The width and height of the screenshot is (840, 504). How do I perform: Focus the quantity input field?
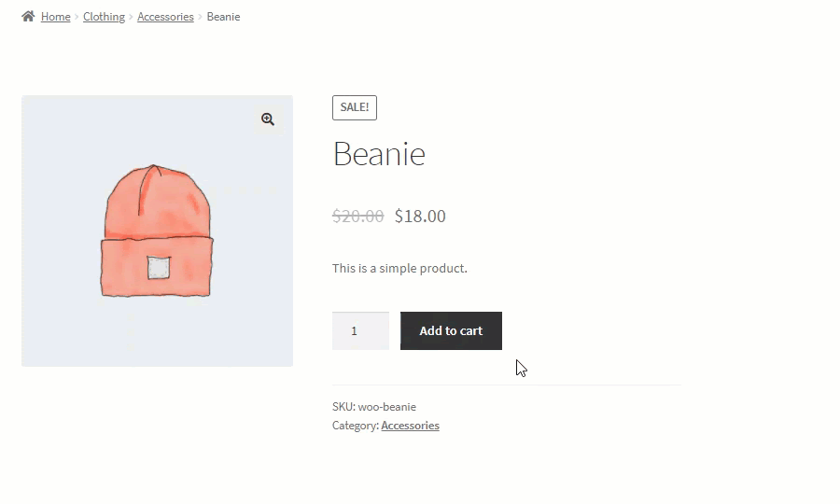coord(360,331)
